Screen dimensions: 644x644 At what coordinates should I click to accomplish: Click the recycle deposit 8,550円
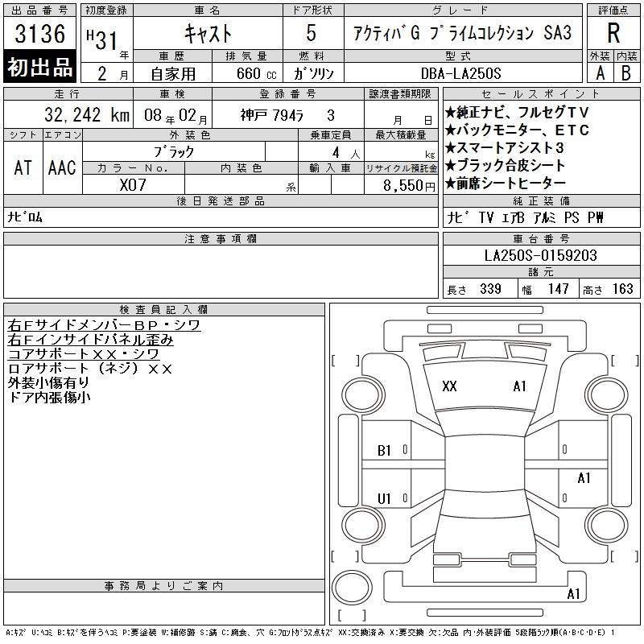[409, 186]
